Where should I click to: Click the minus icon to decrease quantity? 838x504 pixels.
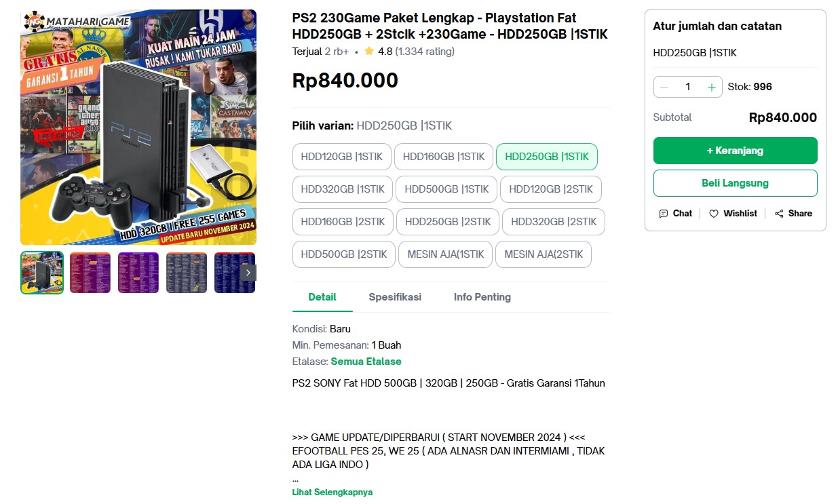[664, 87]
